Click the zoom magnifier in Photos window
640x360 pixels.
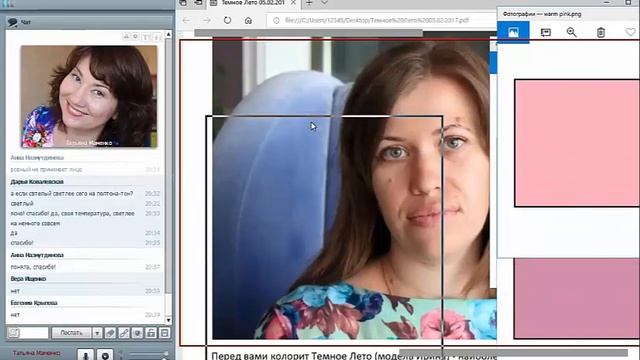click(x=571, y=32)
